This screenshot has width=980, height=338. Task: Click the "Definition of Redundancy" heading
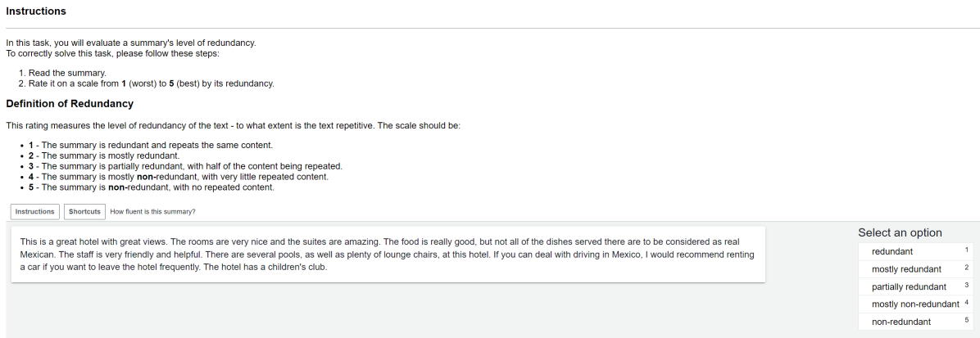point(70,104)
